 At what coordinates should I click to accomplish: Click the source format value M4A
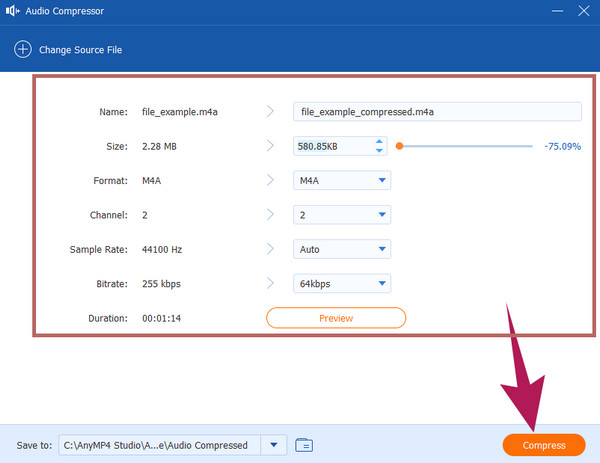pos(152,181)
